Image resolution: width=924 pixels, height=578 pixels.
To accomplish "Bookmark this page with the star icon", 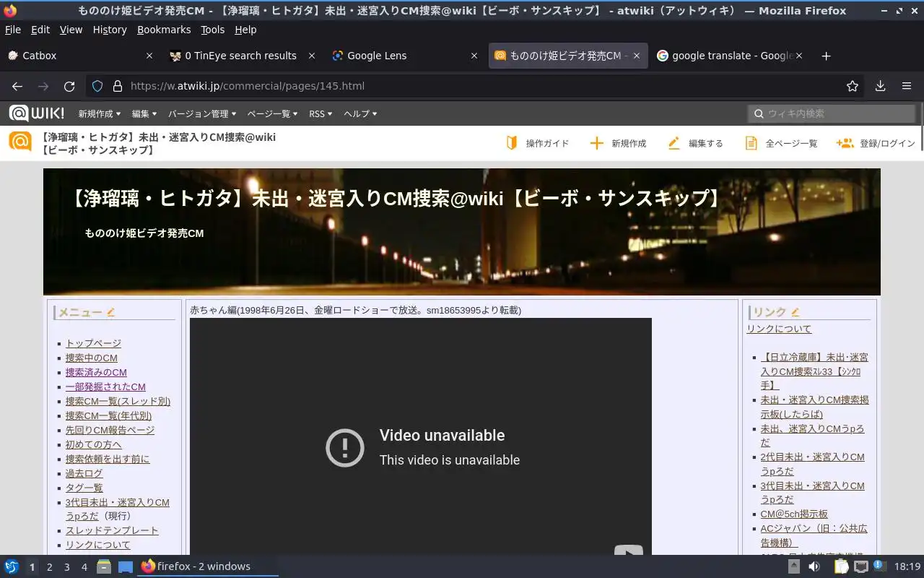I will 853,86.
